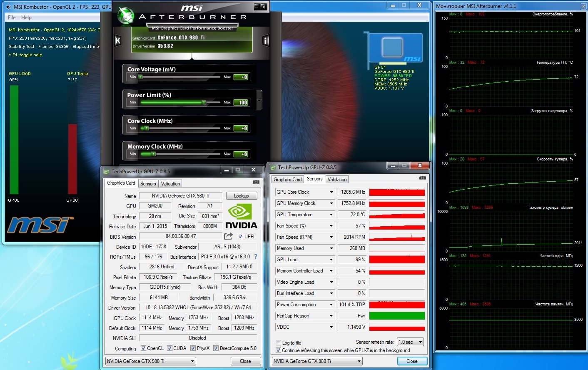Screen dimensions: 588x370
Task: Switch to Validation tab in Sensors window
Action: (x=337, y=180)
